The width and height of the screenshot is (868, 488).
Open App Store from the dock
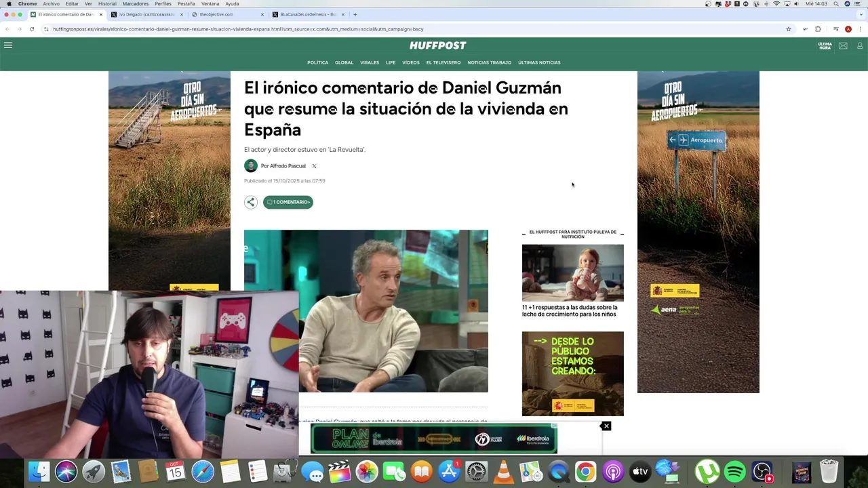tap(449, 472)
